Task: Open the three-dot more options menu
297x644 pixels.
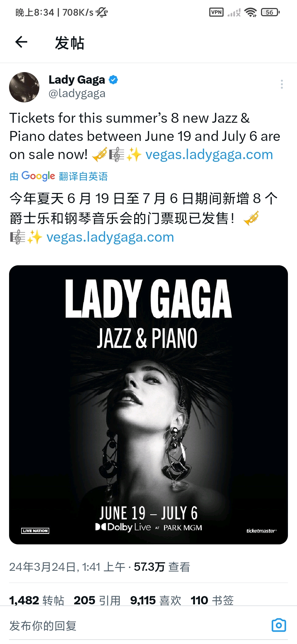Action: click(x=282, y=84)
